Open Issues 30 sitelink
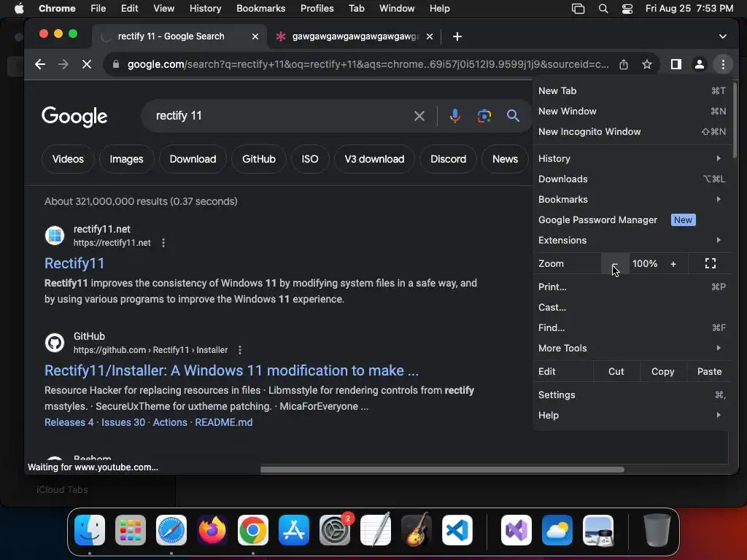Screen dimensions: 747x560 tap(123, 422)
